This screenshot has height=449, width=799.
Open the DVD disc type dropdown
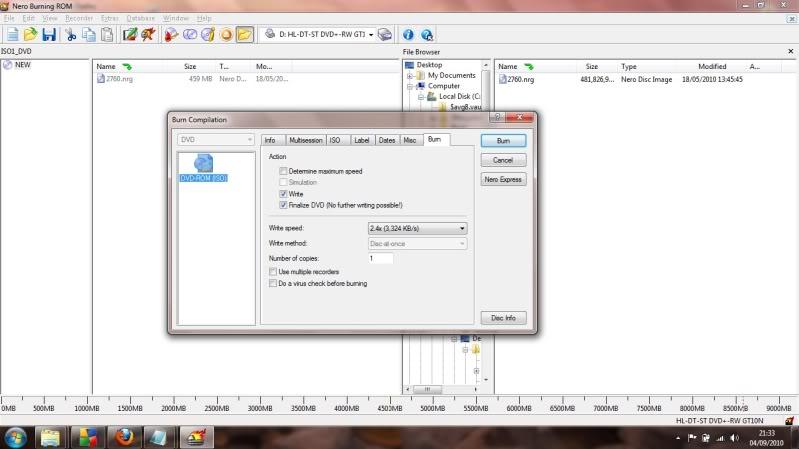click(216, 140)
